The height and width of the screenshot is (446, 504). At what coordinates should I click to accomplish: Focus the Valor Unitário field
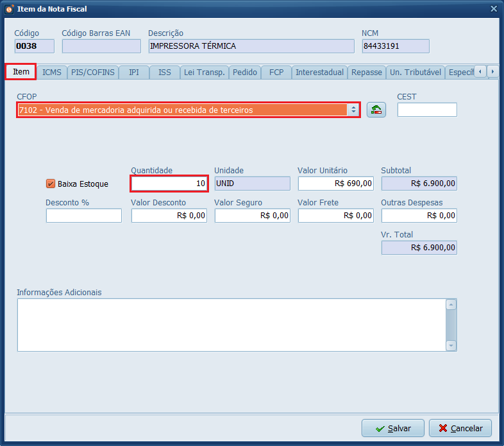pos(335,184)
